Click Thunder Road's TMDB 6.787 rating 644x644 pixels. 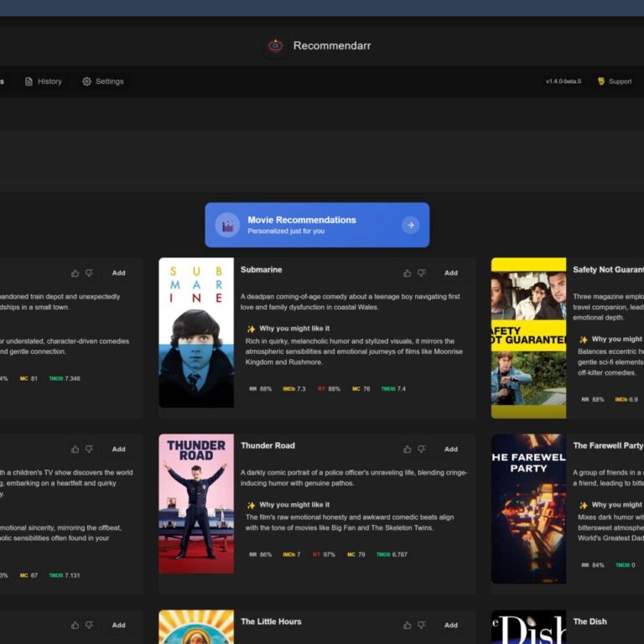[x=392, y=554]
